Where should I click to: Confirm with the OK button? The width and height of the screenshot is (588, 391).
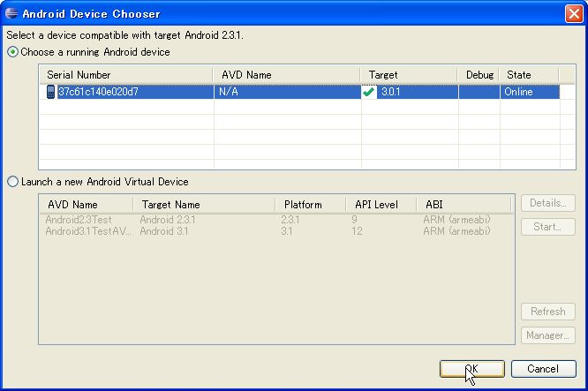tap(472, 369)
